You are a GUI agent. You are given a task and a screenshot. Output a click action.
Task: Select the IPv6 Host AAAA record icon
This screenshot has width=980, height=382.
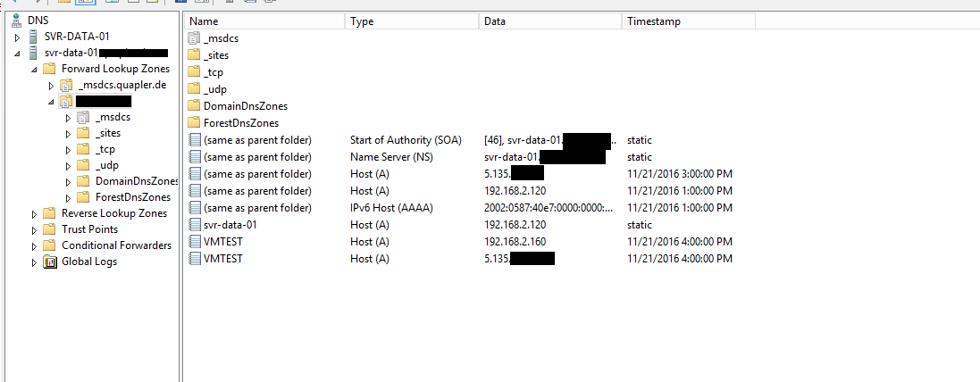(x=195, y=208)
